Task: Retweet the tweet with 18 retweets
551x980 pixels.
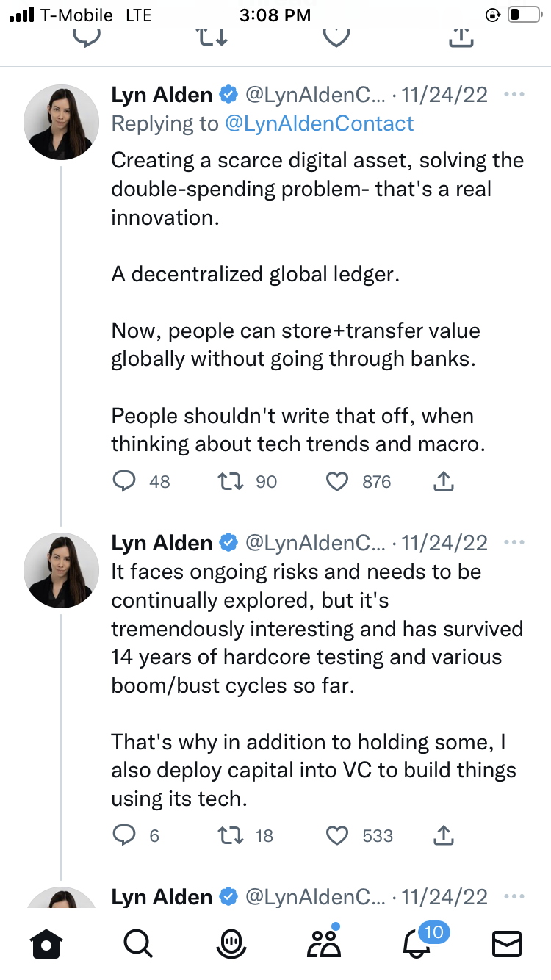Action: pos(231,835)
